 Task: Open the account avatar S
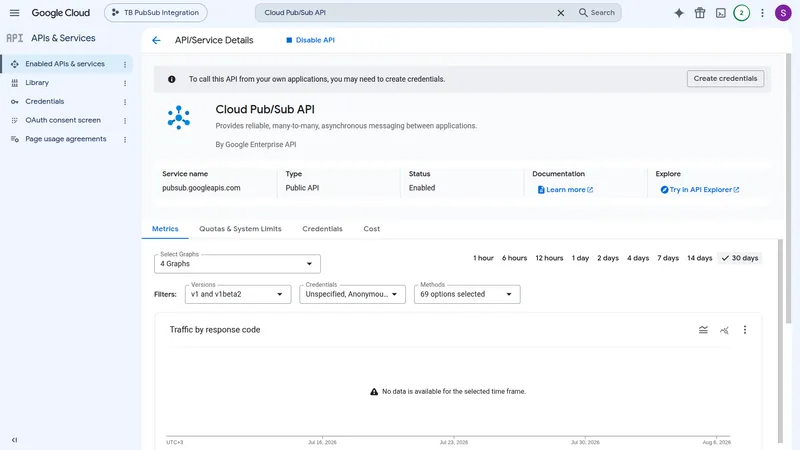tap(783, 13)
